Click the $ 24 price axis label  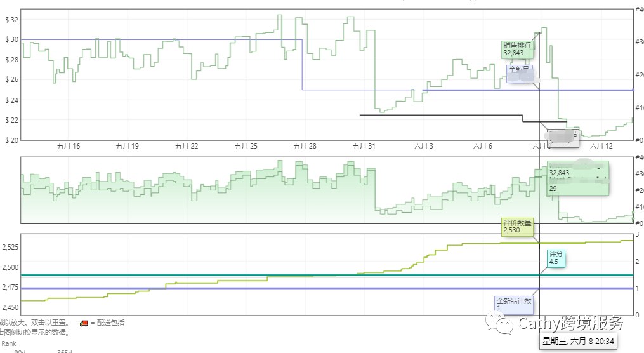point(12,100)
